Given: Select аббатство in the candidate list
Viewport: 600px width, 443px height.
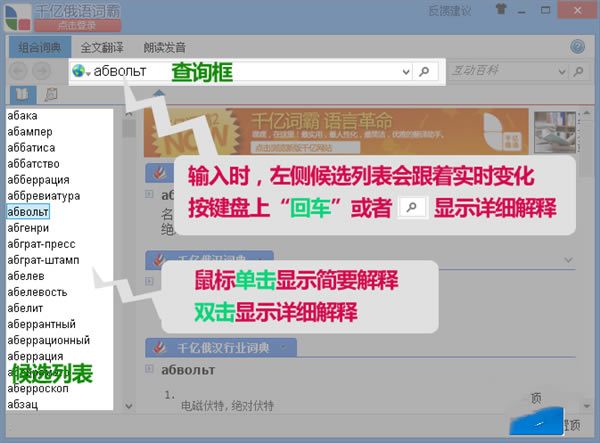Looking at the screenshot, I should [33, 164].
